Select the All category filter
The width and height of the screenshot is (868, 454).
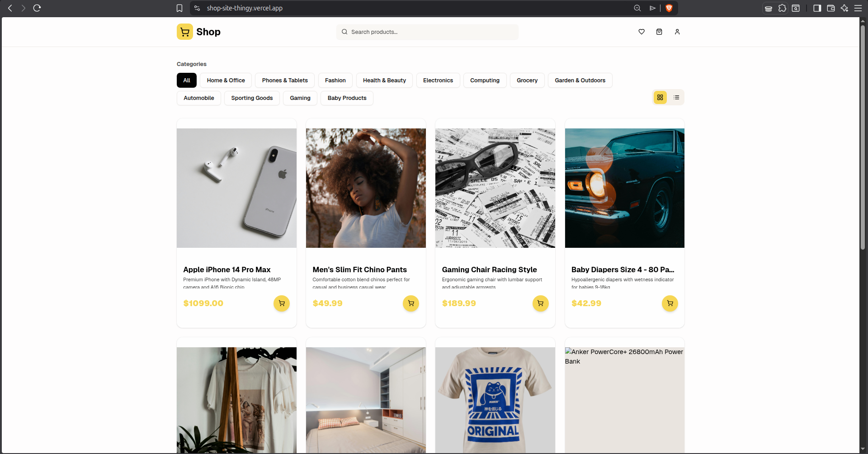[187, 80]
